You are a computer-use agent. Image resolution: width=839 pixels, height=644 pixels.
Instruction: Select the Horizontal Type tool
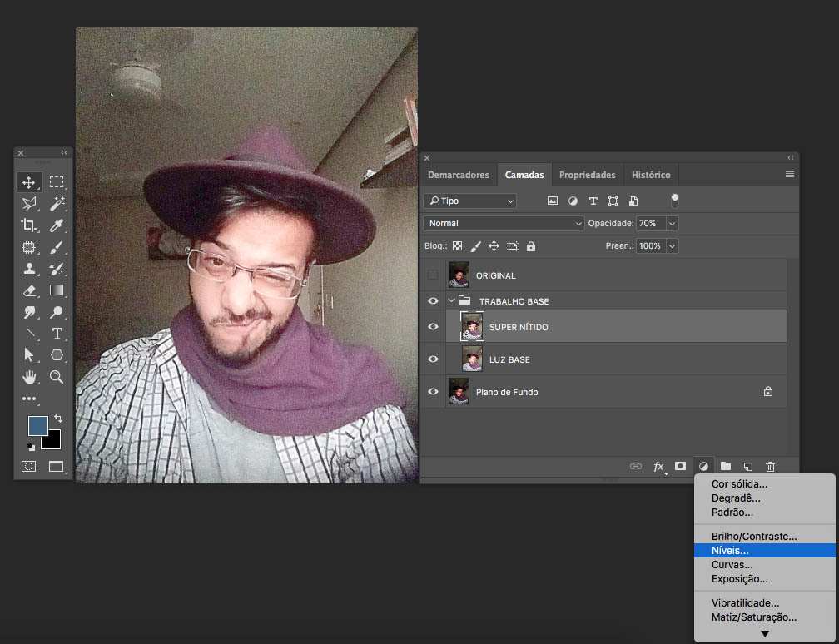pyautogui.click(x=57, y=334)
